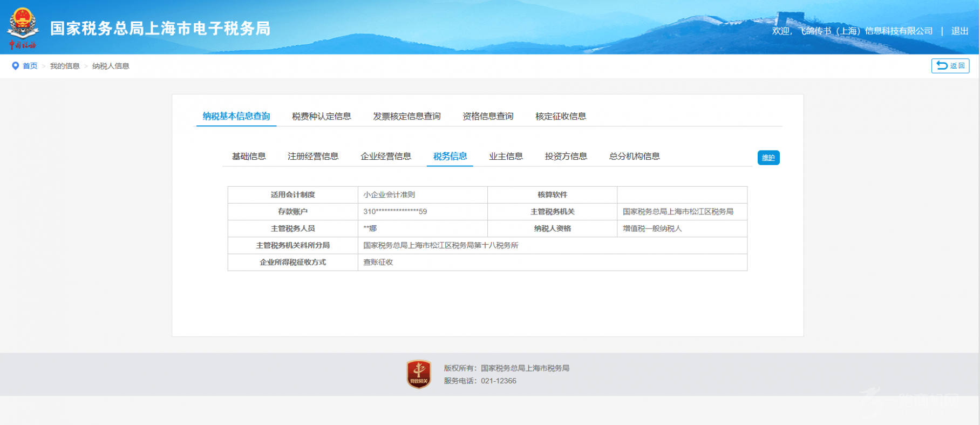Select the 纳税基本信息查询 tab
This screenshot has height=425, width=980.
(236, 116)
